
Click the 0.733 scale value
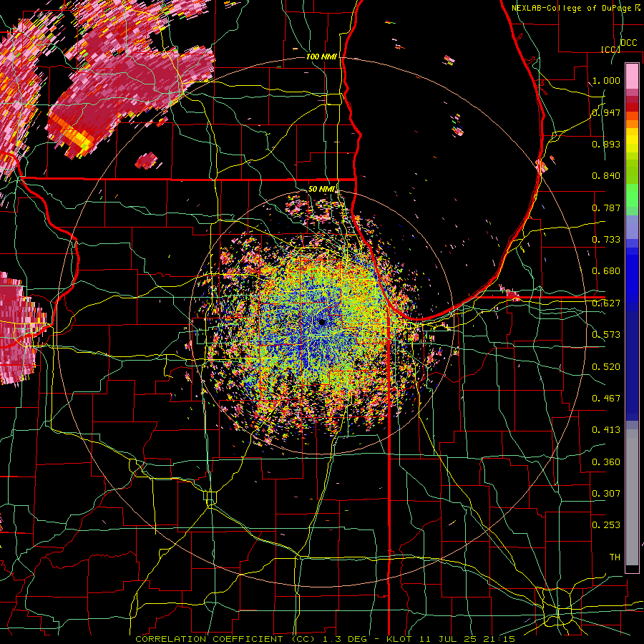tap(606, 240)
